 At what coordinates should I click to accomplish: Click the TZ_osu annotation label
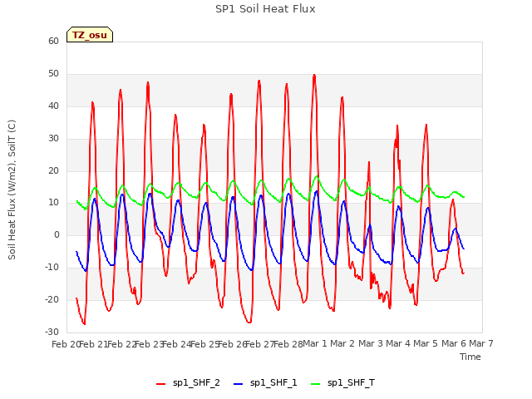(x=90, y=35)
